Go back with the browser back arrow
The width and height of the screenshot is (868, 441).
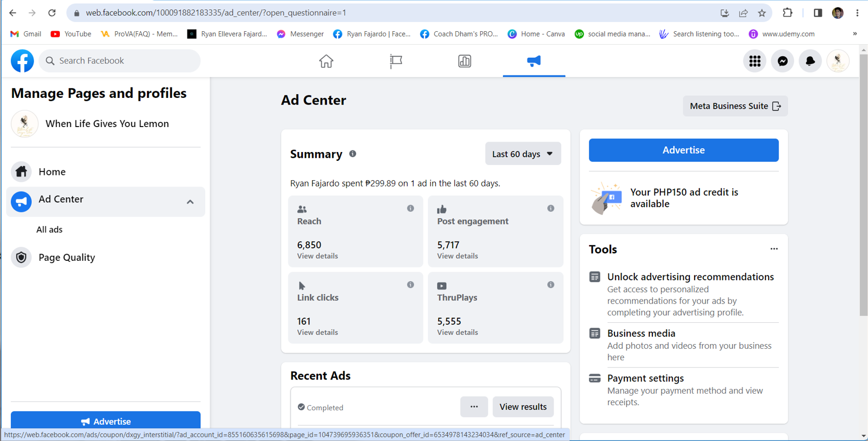click(x=12, y=12)
